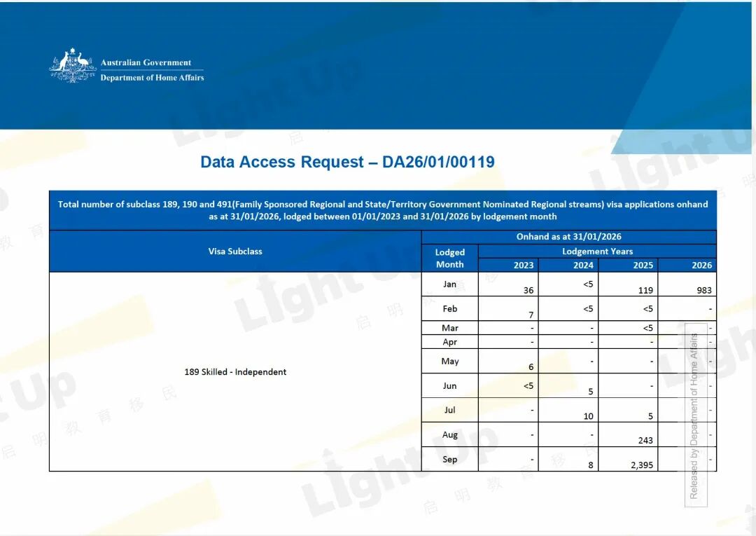Click the Feb 2023 value 7
Screen dimensions: 756x536
531,315
